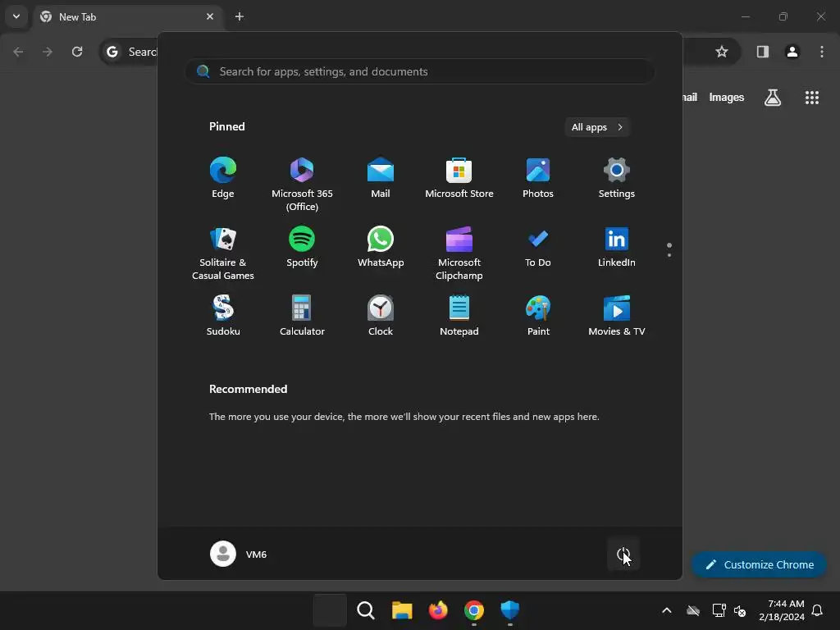
Task: Open the Paint app
Action: tap(538, 316)
